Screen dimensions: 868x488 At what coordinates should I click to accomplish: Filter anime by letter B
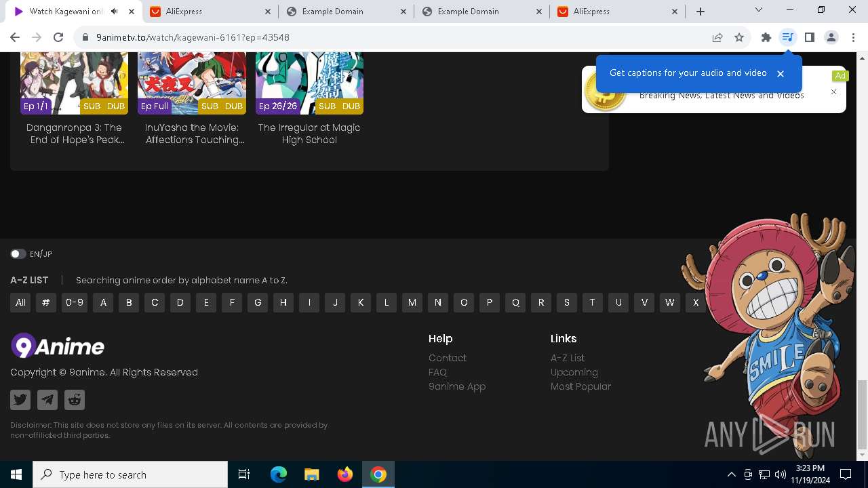click(129, 302)
